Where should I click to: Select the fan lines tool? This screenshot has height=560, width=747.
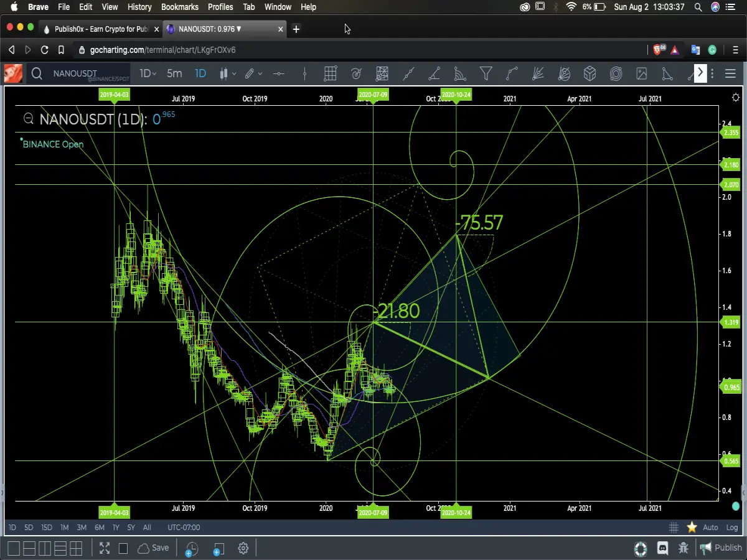click(x=538, y=73)
